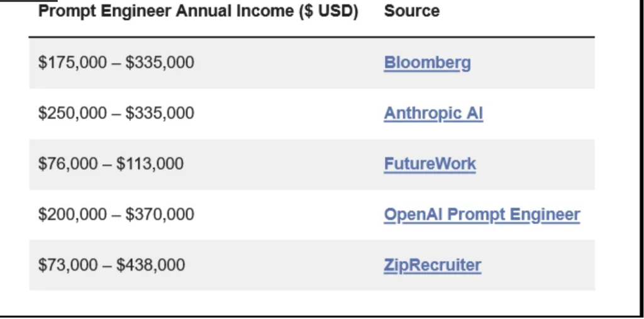Click the $113,000 figure in FutureWork row
Viewport: 644px width, 319px height.
click(x=150, y=164)
